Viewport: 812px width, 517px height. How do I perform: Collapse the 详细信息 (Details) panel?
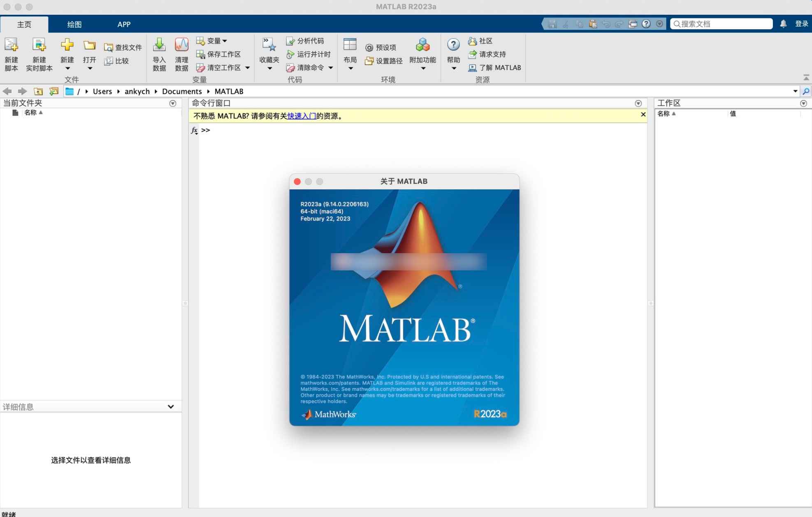click(171, 406)
